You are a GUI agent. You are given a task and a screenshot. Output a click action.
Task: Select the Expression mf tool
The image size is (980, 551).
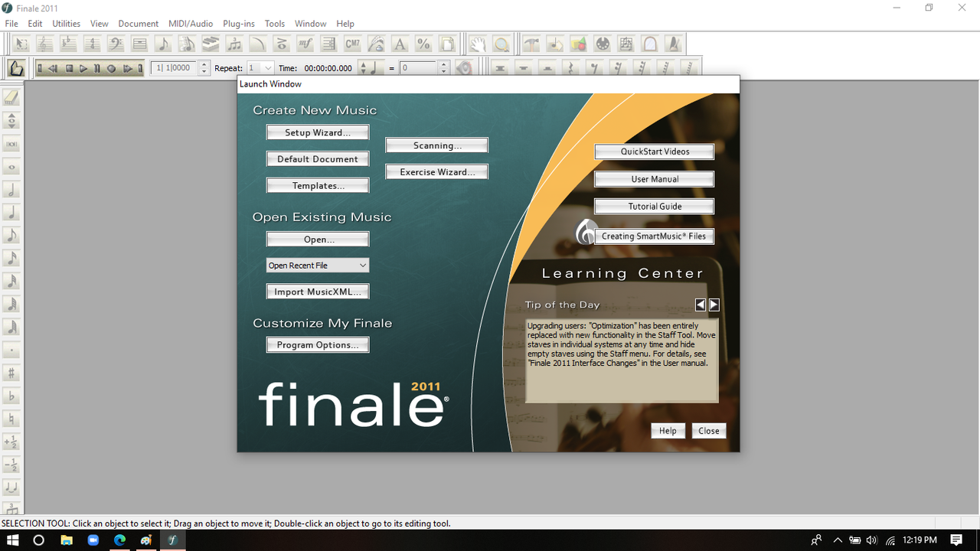click(305, 44)
